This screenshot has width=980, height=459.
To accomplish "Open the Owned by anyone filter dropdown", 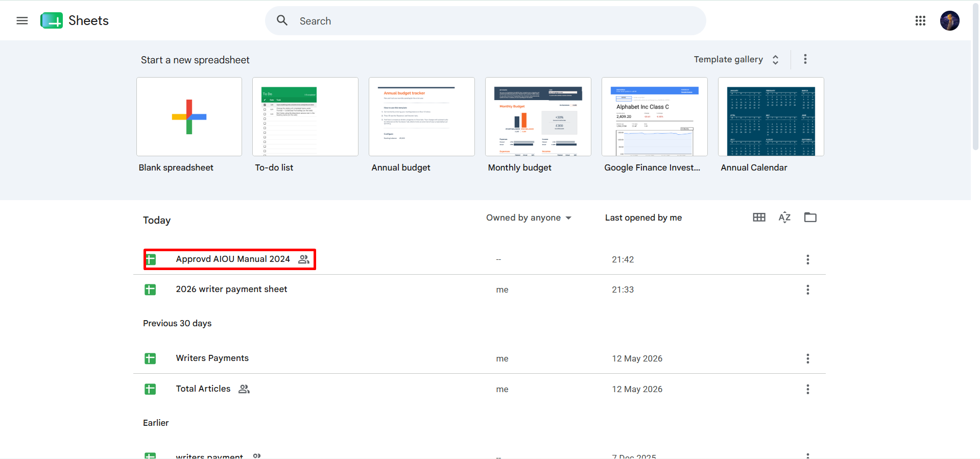I will 529,218.
